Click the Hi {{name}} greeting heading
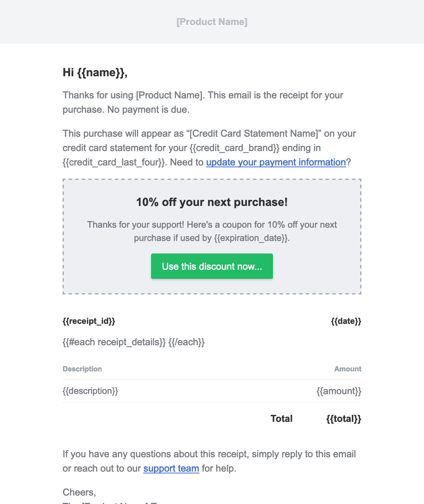 coord(95,73)
